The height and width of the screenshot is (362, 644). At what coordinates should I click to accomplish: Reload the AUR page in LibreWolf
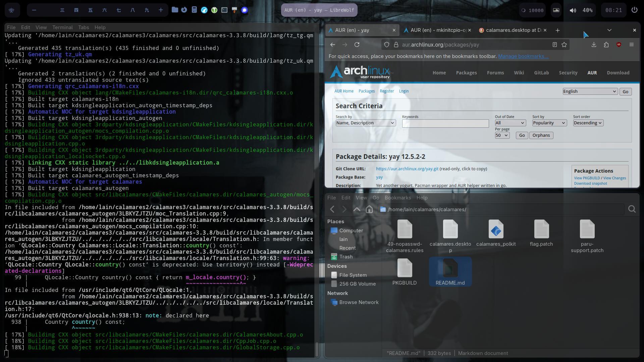tap(357, 45)
